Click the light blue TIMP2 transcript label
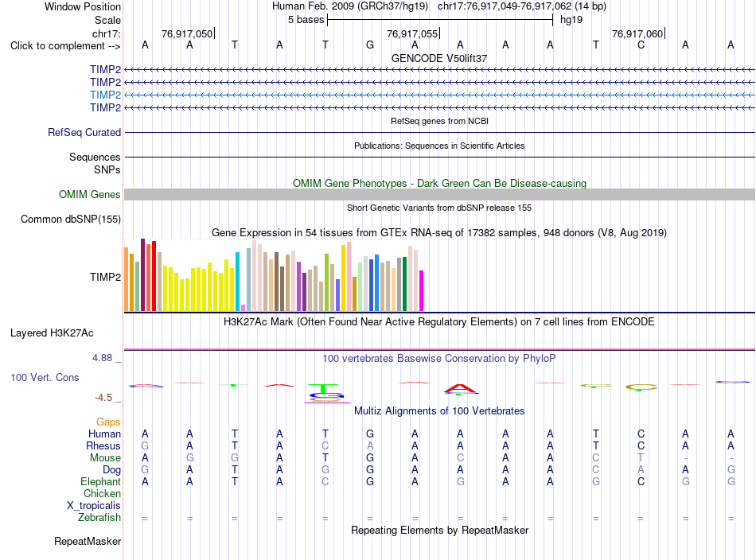 pos(105,95)
